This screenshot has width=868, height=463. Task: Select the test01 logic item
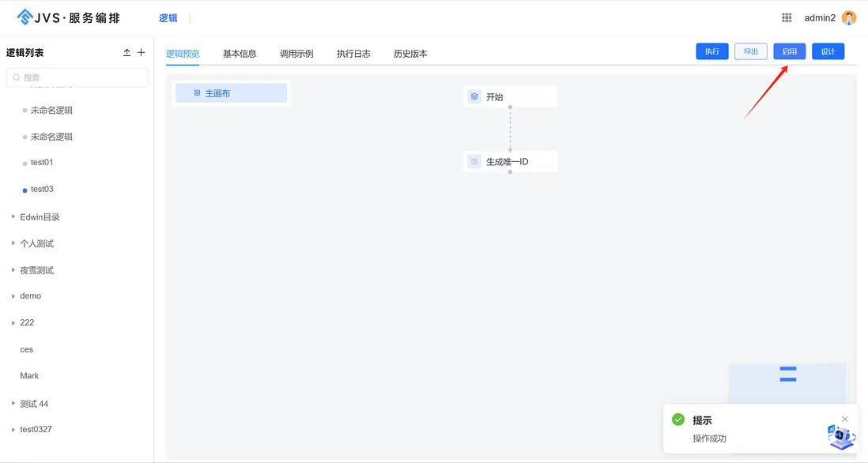[42, 162]
